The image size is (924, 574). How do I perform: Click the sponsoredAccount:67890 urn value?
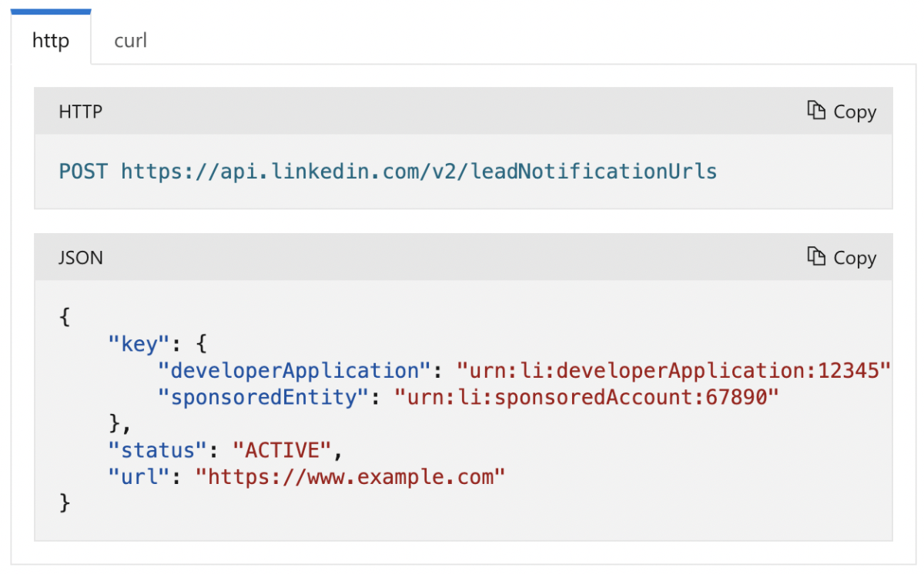588,397
